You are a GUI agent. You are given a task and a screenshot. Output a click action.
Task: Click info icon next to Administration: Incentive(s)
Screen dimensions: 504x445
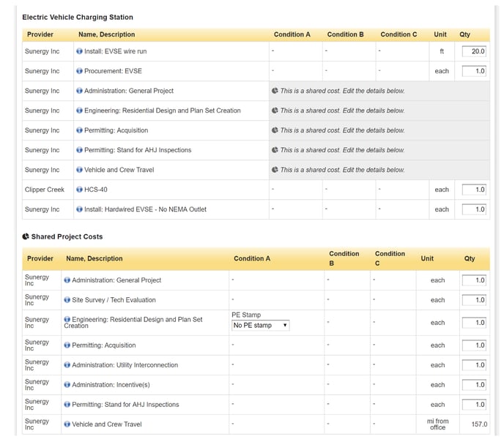pyautogui.click(x=67, y=385)
